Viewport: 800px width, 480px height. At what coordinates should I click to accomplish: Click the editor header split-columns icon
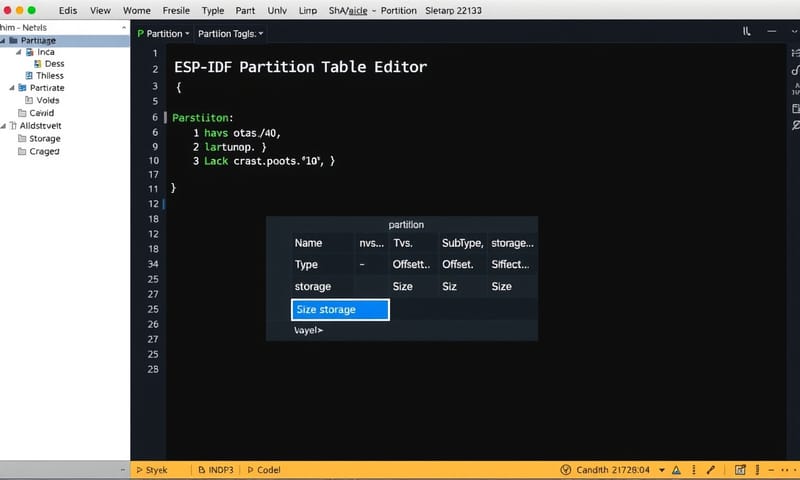coord(746,31)
